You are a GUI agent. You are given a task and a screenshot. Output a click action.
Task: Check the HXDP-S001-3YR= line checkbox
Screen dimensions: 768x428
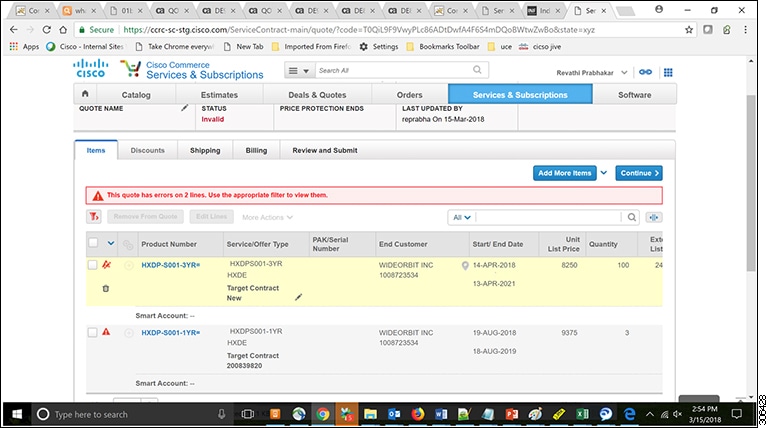(x=92, y=265)
